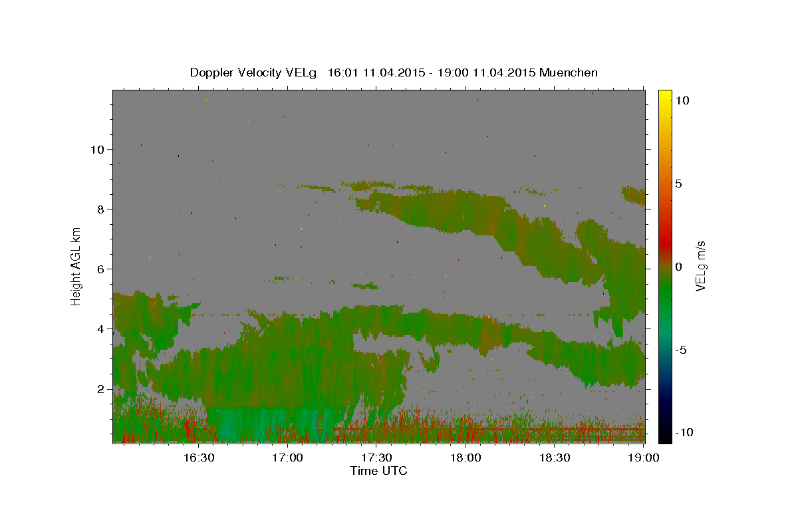Click the colorbar label '0'
This screenshot has height=532, width=798.
pyautogui.click(x=679, y=267)
